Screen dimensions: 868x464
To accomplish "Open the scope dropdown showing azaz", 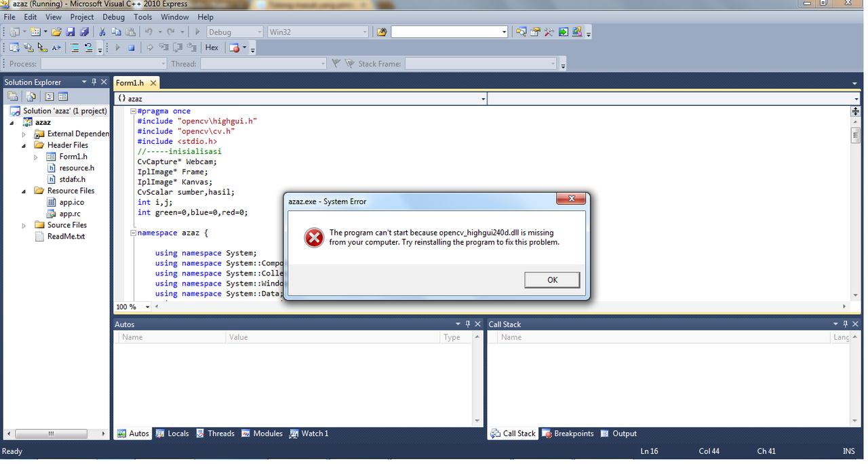I will 483,99.
